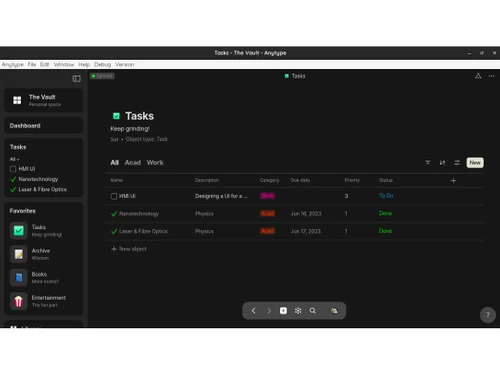Open three-dots menu at top right
Viewport: 500px width, 375px height.
tap(492, 76)
